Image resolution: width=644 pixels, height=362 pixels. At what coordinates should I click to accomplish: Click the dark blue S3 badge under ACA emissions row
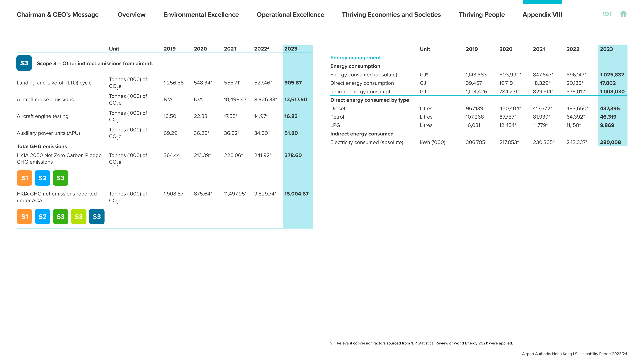click(97, 217)
